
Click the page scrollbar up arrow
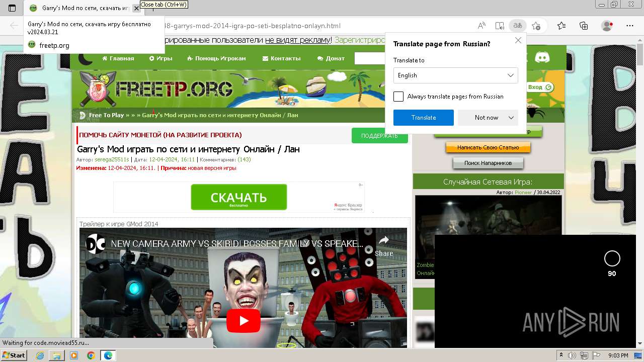click(639, 40)
